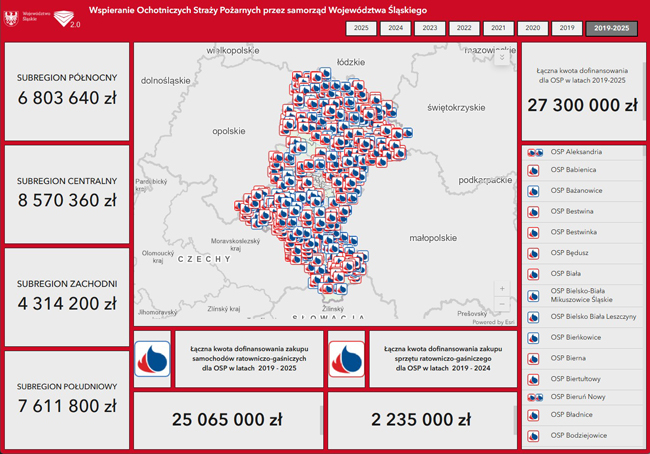Screen dimensions: 650x454
Task: Click the blue icon beside Mikuszowice Śląskie
Action: [x=533, y=296]
